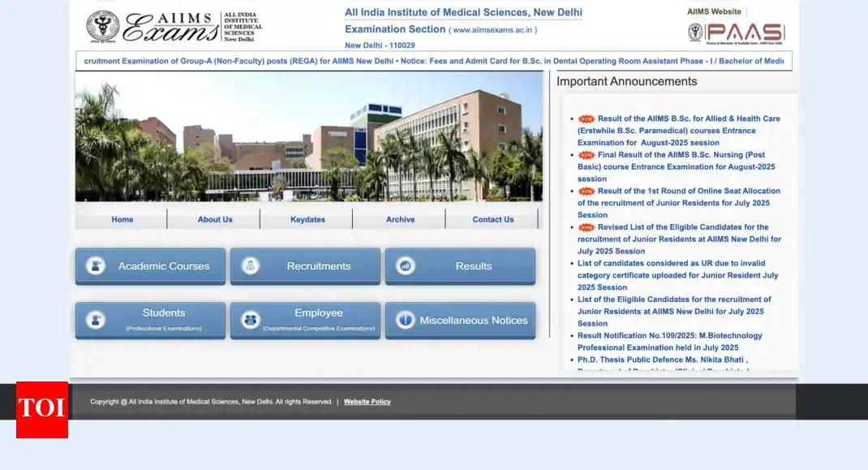868x470 pixels.
Task: Open the Results section
Action: [x=461, y=266]
